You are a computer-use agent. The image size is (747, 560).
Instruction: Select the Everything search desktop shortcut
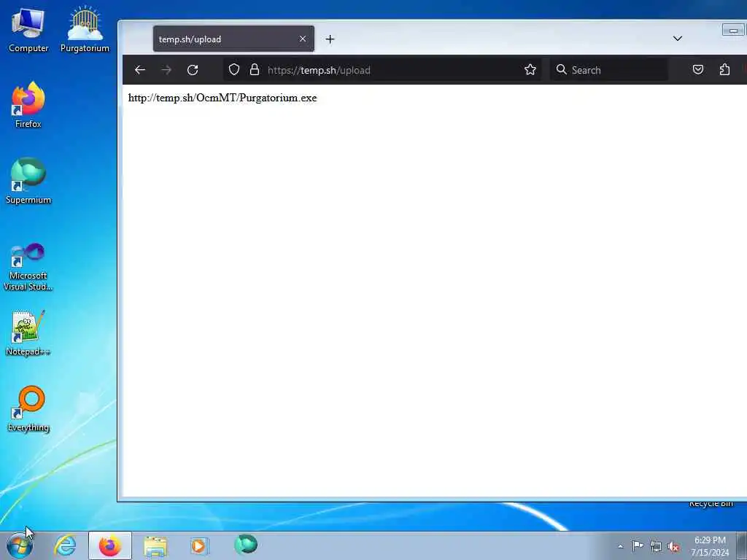[x=28, y=408]
